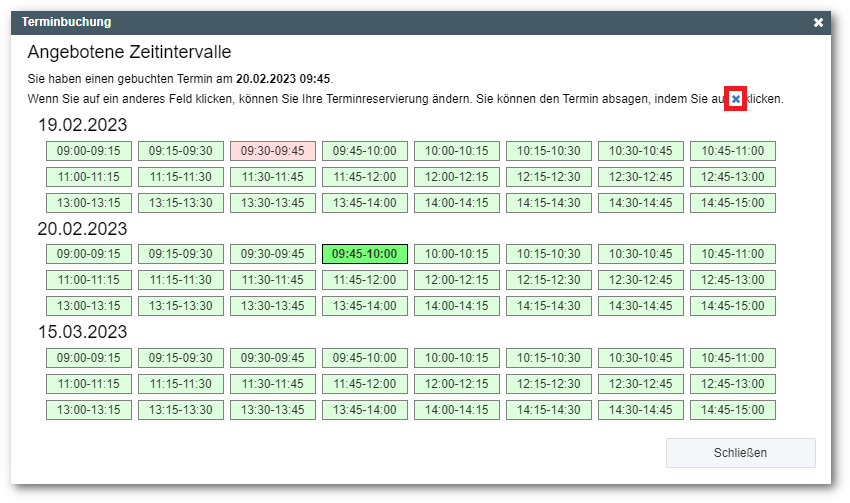
Task: Pick 10:15-10:30 on 15.03.2023
Action: pos(549,358)
